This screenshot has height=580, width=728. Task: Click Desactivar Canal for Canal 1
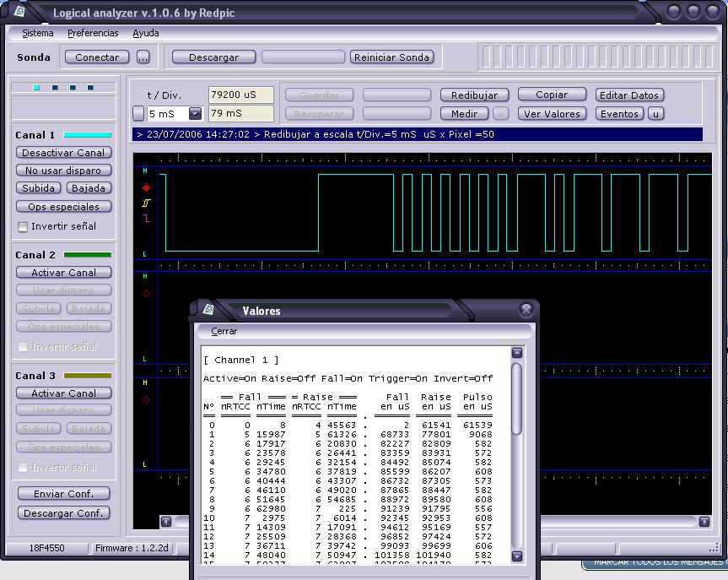(x=63, y=153)
